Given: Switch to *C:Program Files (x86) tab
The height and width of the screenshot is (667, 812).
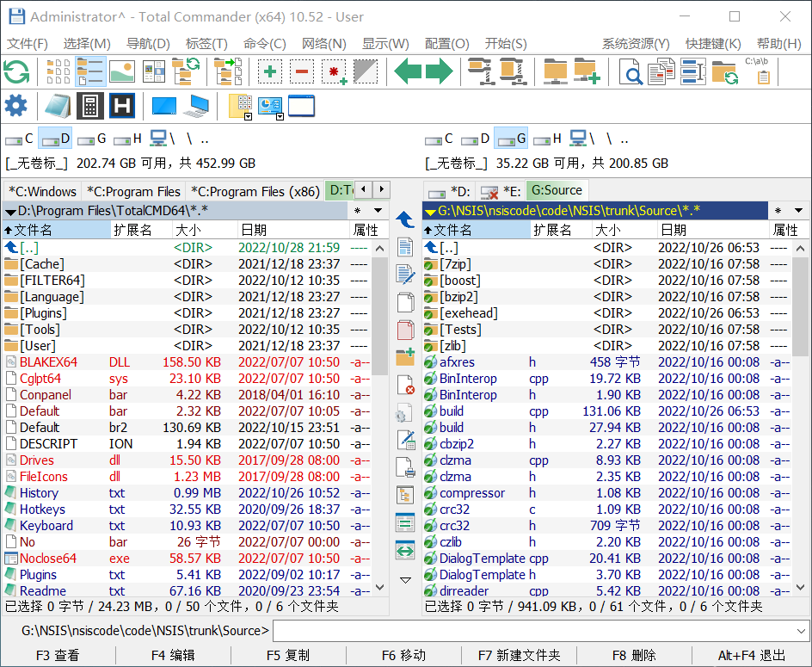Looking at the screenshot, I should click(255, 191).
